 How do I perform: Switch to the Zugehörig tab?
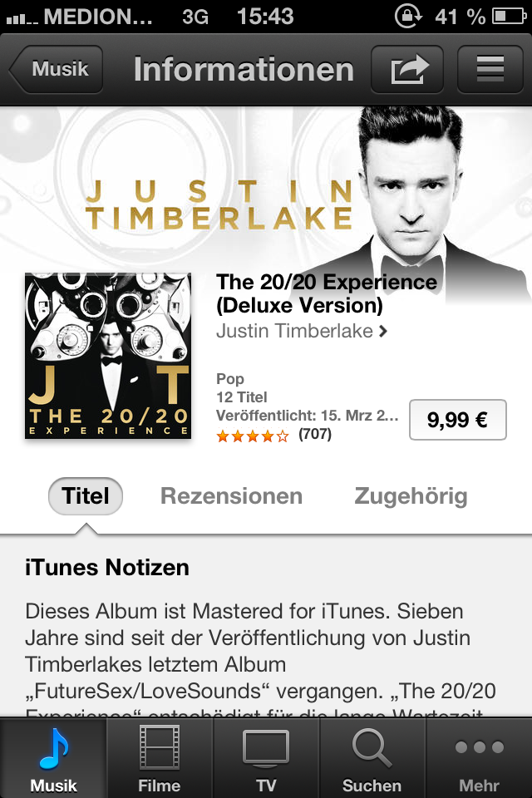tap(411, 496)
